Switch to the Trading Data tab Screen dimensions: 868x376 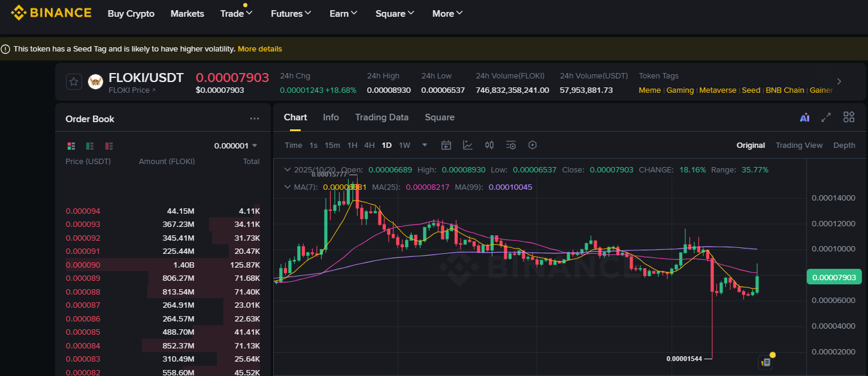tap(382, 117)
